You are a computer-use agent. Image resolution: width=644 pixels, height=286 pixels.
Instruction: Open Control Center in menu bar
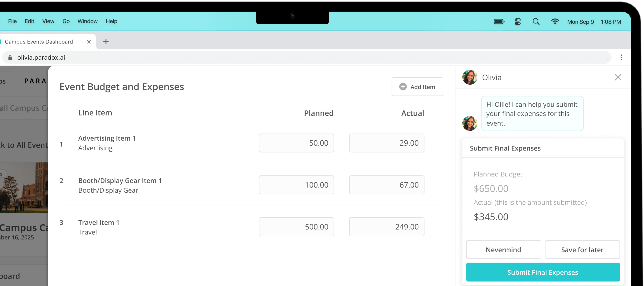coord(518,22)
